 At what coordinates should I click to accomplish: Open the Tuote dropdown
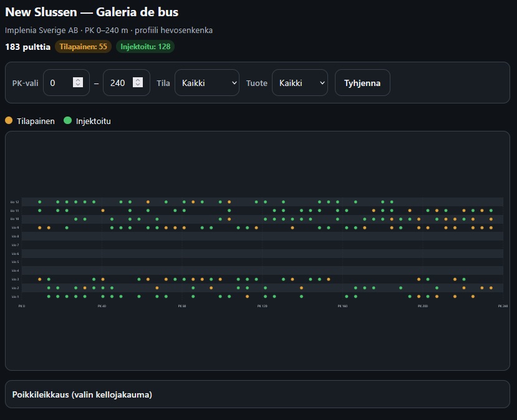point(300,83)
